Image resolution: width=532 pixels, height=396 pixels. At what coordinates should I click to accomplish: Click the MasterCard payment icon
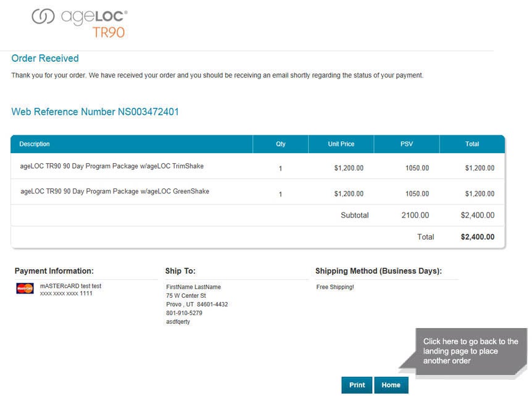click(x=25, y=289)
